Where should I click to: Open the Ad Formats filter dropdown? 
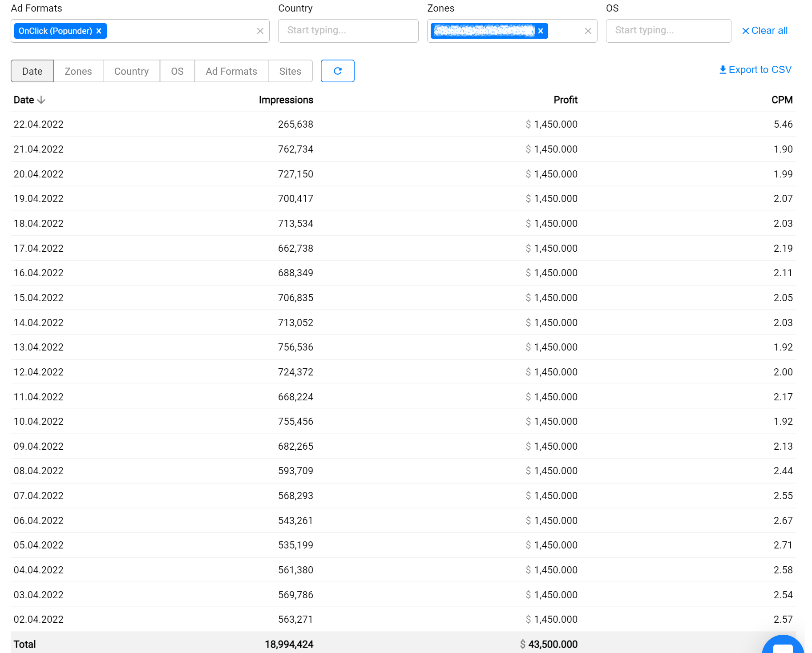(x=178, y=31)
